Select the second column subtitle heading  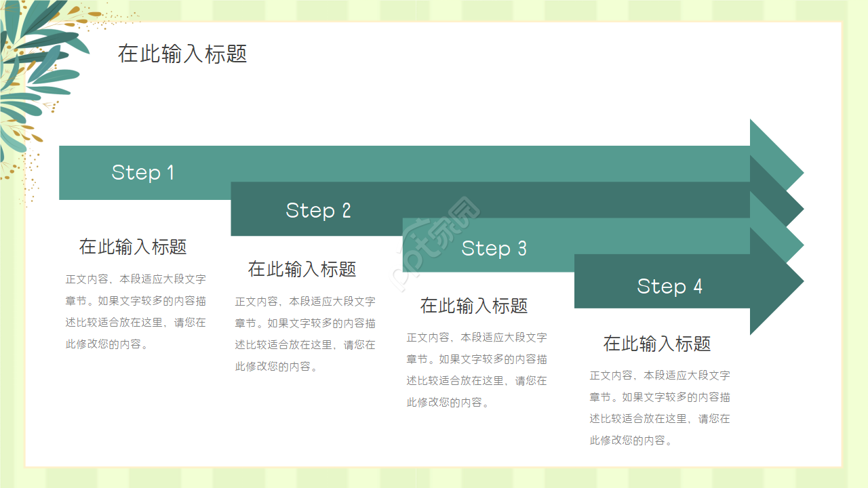click(303, 269)
